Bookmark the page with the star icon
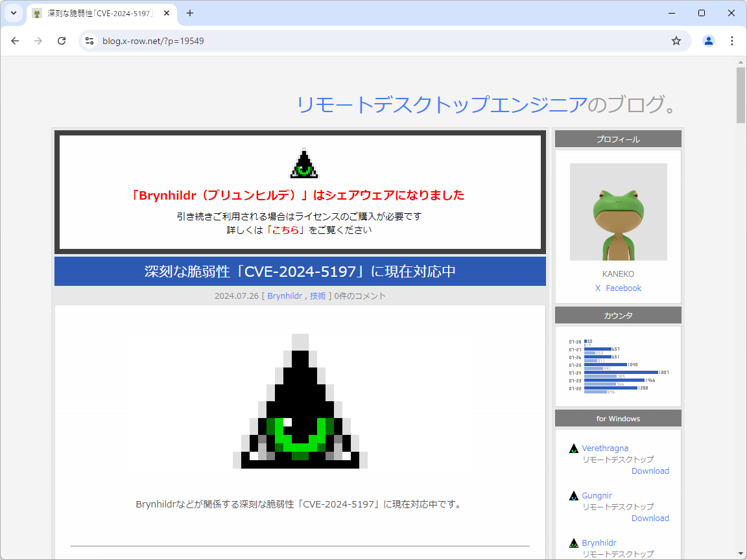Viewport: 747px width, 560px height. (676, 40)
